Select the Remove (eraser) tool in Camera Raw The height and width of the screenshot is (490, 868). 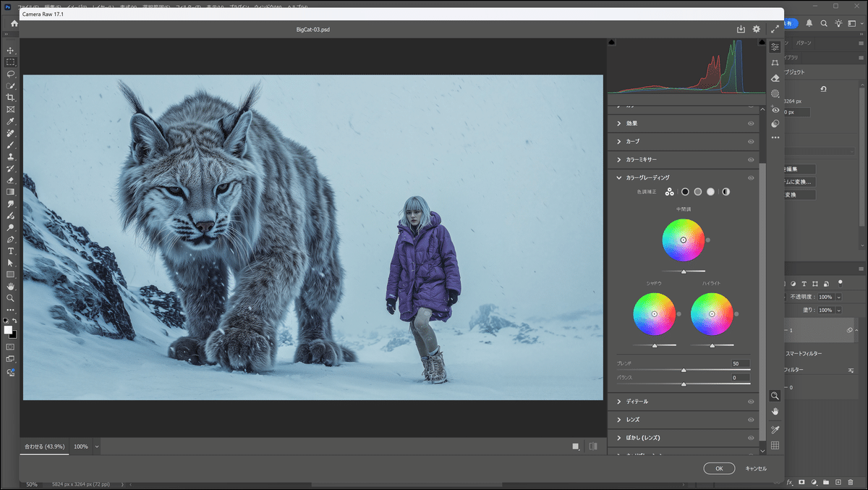tap(775, 78)
